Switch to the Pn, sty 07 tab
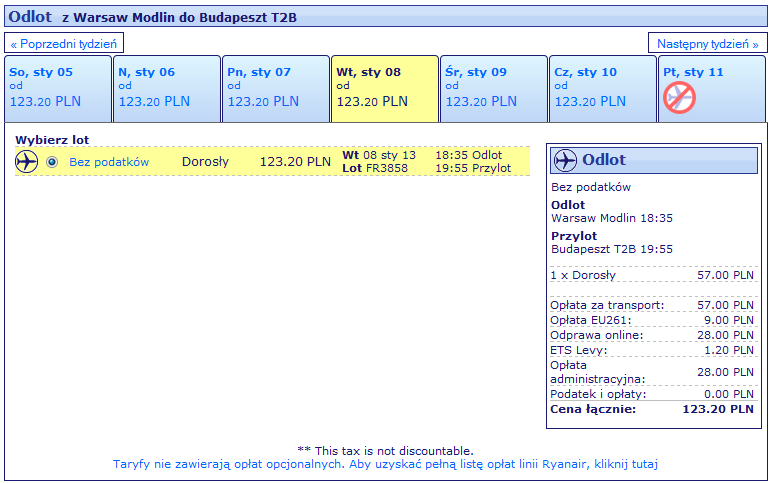 [x=275, y=88]
